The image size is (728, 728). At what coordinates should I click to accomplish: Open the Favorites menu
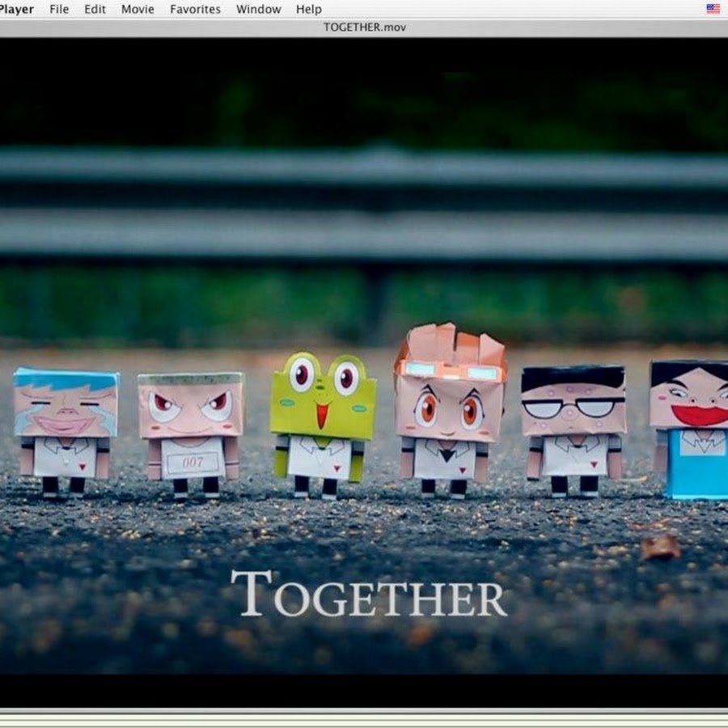[195, 9]
